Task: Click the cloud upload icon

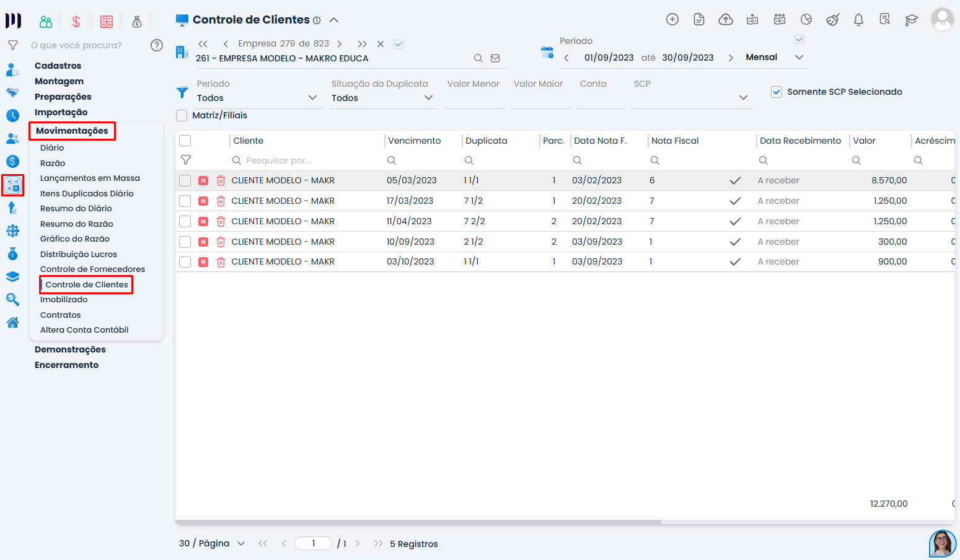Action: point(725,20)
